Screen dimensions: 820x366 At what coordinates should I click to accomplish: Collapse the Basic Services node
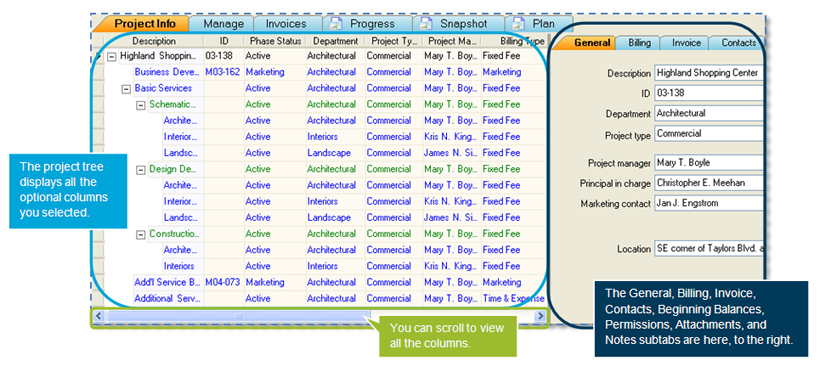point(126,89)
